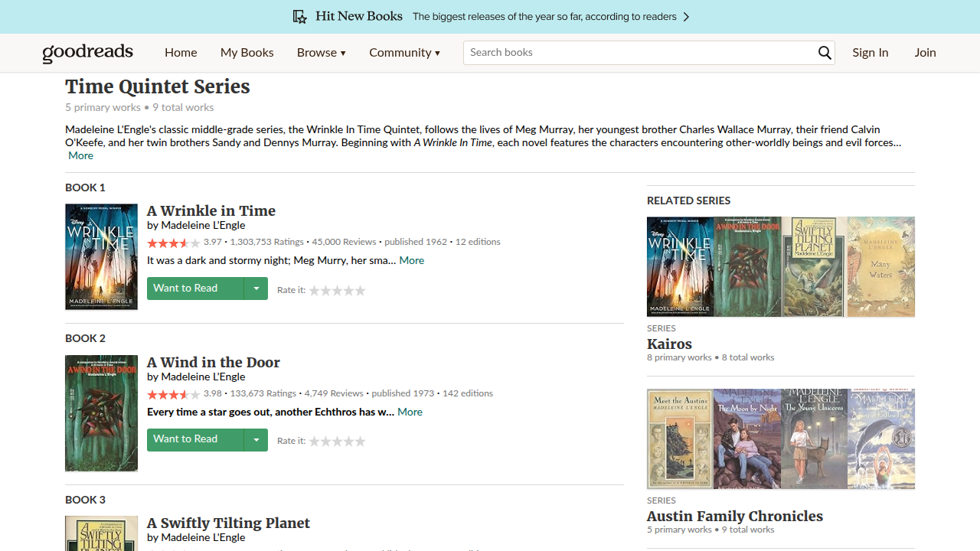Open Madeleine L'Engle author link under A Wrinkle in Time
The width and height of the screenshot is (980, 551).
(203, 225)
